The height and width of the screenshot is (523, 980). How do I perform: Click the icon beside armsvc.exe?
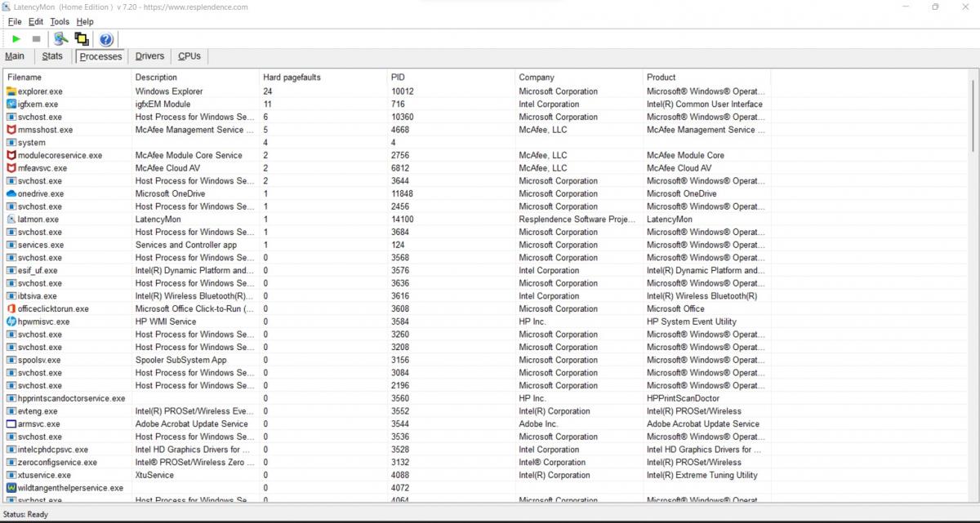click(x=11, y=424)
